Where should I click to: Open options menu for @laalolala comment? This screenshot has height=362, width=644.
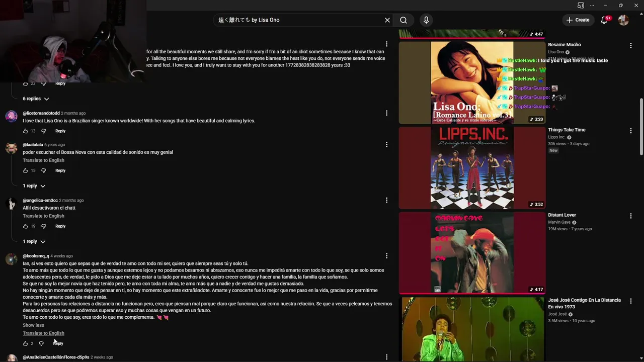[386, 145]
